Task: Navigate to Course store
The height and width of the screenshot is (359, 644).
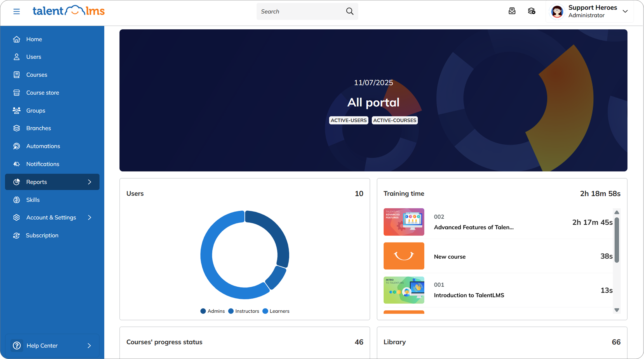Action: [52, 92]
